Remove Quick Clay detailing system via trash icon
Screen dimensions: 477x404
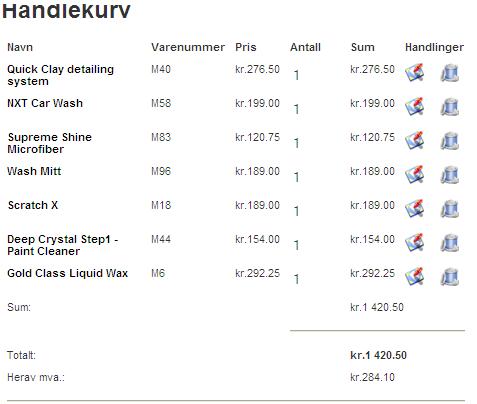(x=450, y=73)
